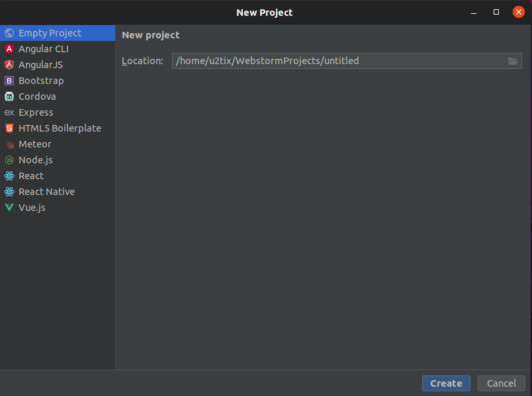
Task: Click the globe icon next to Empty Project
Action: pos(9,33)
